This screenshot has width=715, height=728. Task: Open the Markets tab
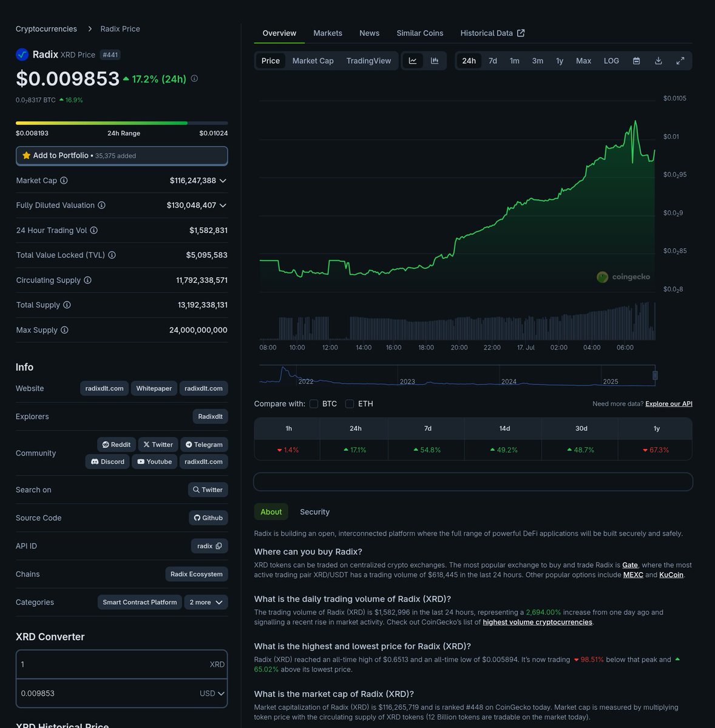pyautogui.click(x=328, y=33)
